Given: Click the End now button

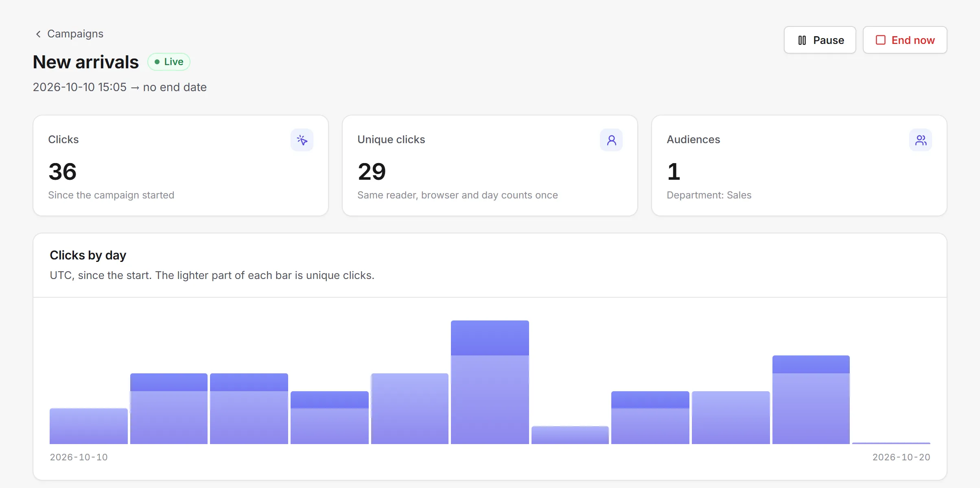Looking at the screenshot, I should pos(905,40).
